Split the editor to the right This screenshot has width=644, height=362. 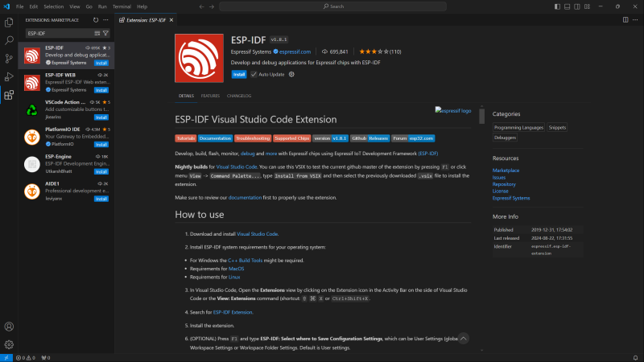[625, 20]
